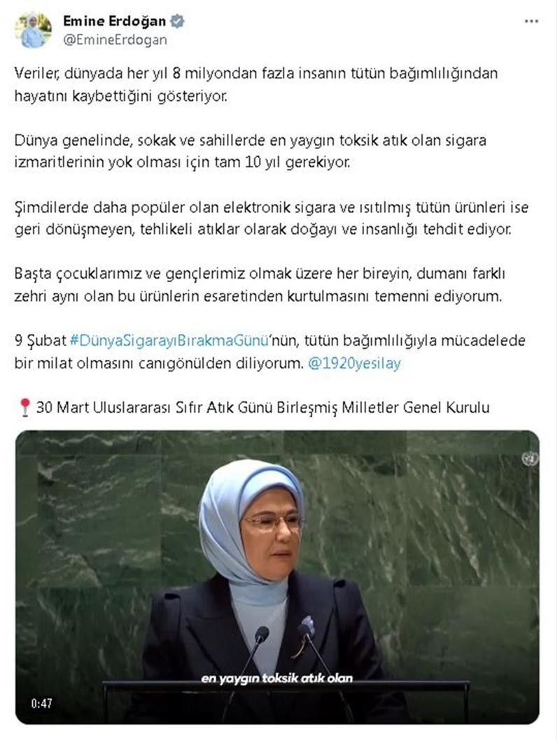The image size is (560, 741).
Task: Click the paragraph starting 'Şimdilerde daha popüler'
Action: [x=271, y=218]
